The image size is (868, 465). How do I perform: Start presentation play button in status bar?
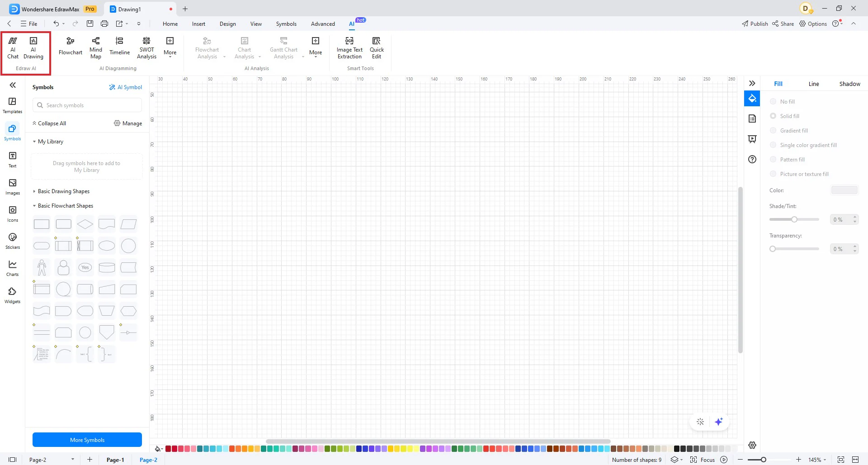coord(724,460)
